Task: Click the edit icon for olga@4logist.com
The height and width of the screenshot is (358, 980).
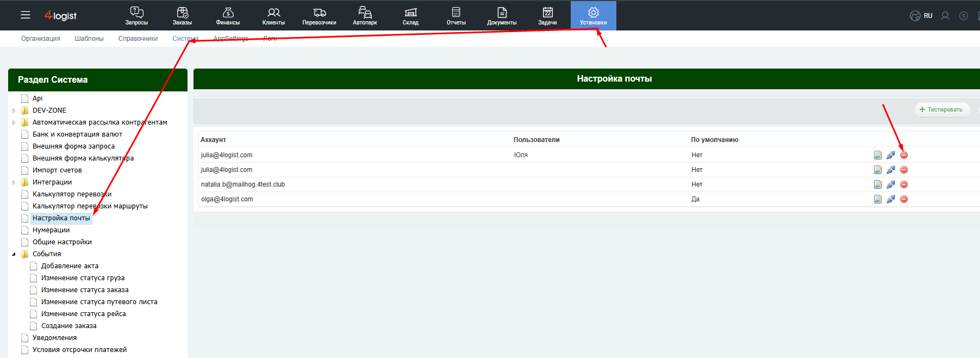Action: (878, 199)
